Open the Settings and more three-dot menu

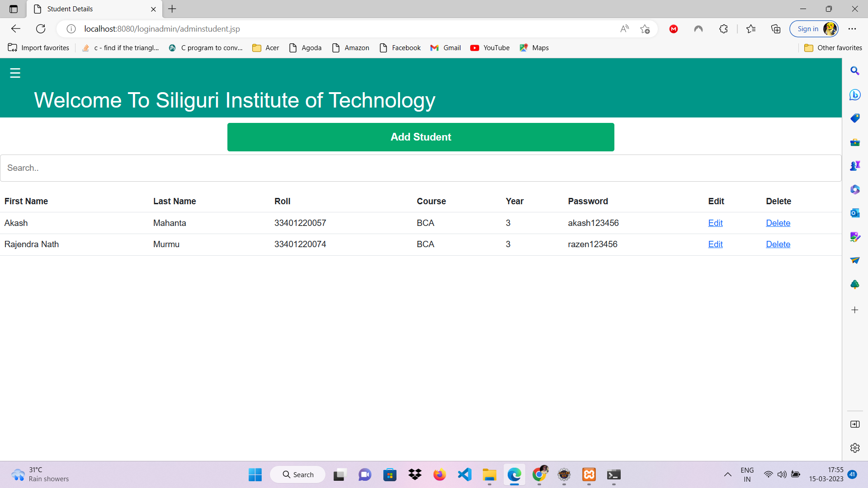click(x=853, y=28)
